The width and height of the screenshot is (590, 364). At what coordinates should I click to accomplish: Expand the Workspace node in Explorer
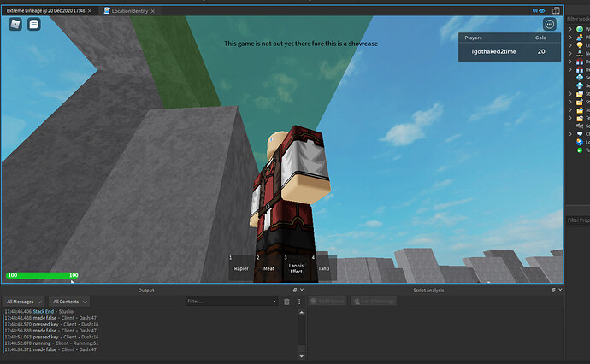570,29
